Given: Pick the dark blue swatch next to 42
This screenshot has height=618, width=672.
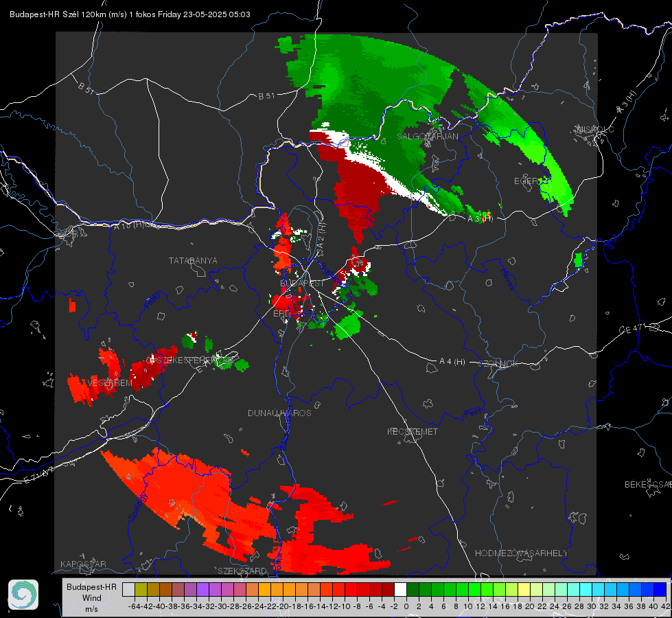Looking at the screenshot, I should point(660,589).
